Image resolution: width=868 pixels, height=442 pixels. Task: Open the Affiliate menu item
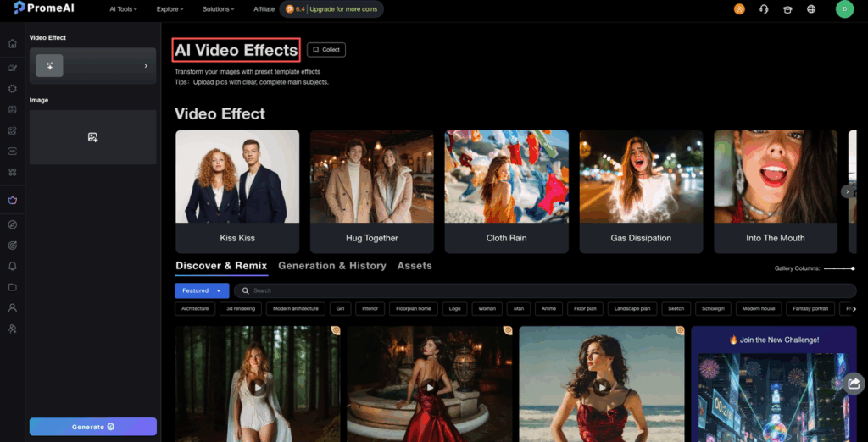(x=264, y=8)
